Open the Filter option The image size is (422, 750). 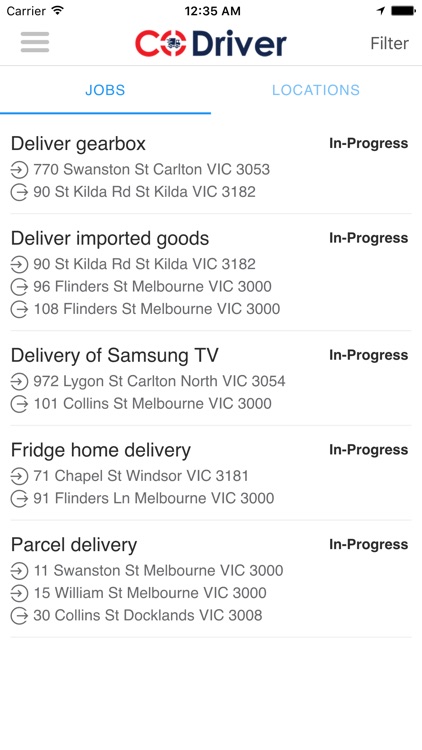point(389,43)
